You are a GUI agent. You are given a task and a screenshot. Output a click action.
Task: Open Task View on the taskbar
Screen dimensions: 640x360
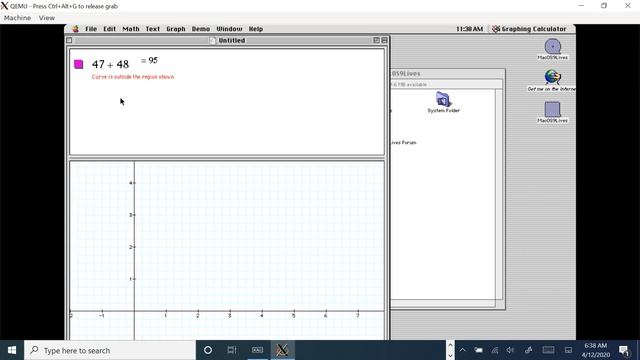232,350
